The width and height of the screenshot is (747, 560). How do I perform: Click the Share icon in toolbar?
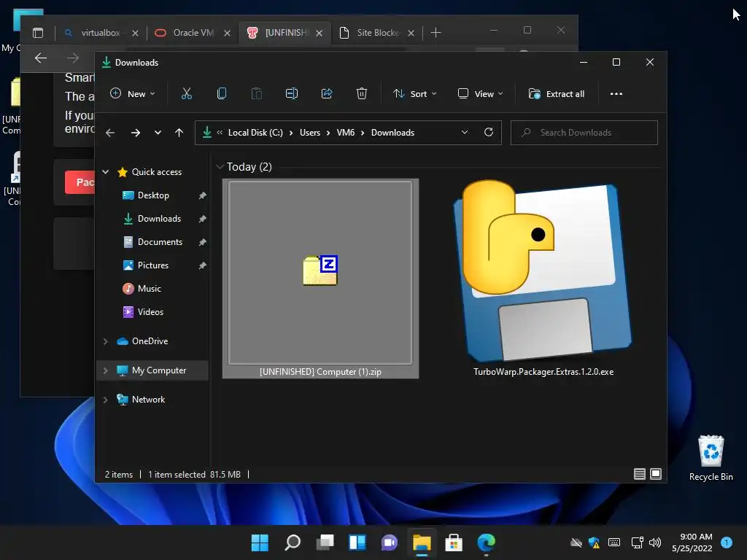(327, 94)
